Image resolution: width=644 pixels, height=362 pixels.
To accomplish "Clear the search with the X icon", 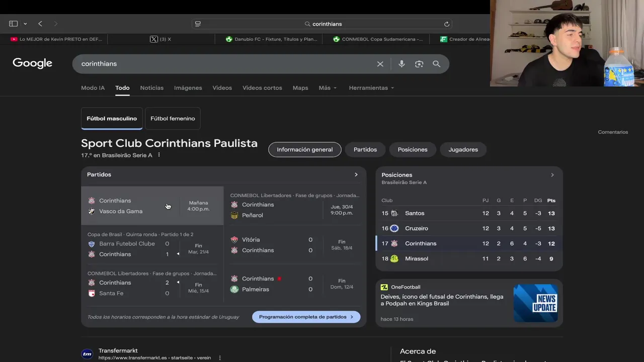I will [x=380, y=64].
